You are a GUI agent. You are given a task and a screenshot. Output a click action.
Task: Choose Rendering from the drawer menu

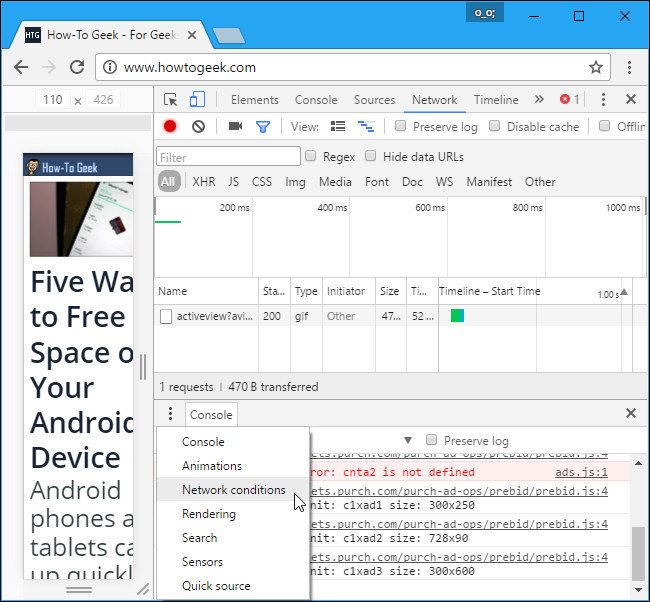coord(233,514)
